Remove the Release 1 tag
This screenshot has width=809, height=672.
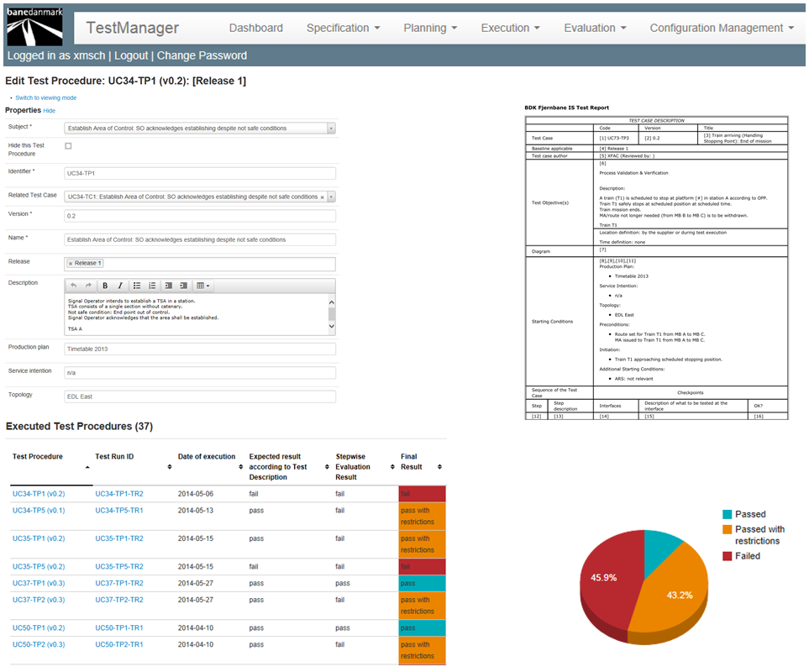[x=71, y=264]
